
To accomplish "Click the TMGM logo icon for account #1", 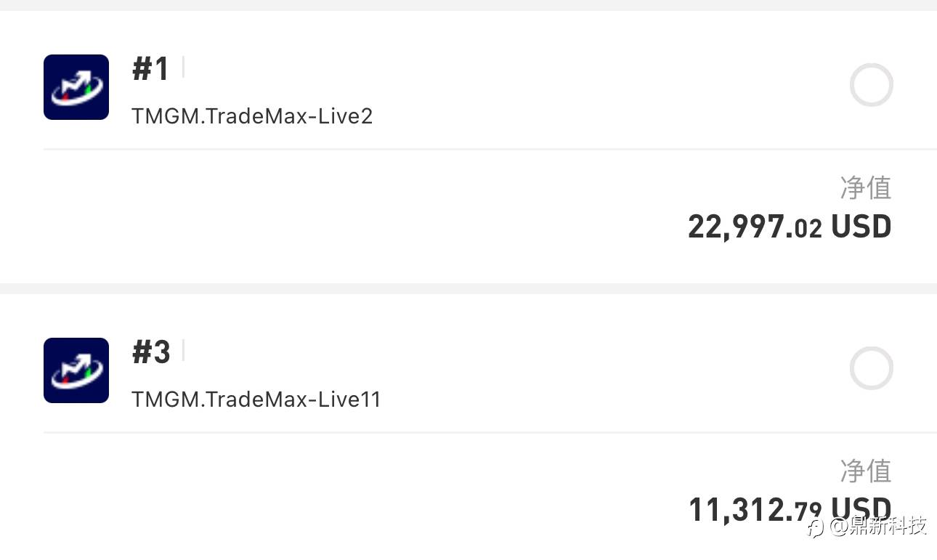I will [76, 87].
